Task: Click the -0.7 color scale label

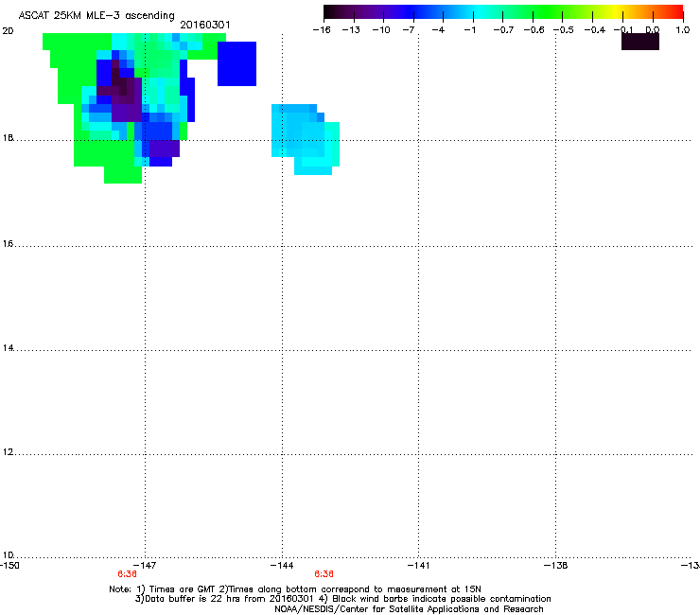Action: pos(503,30)
